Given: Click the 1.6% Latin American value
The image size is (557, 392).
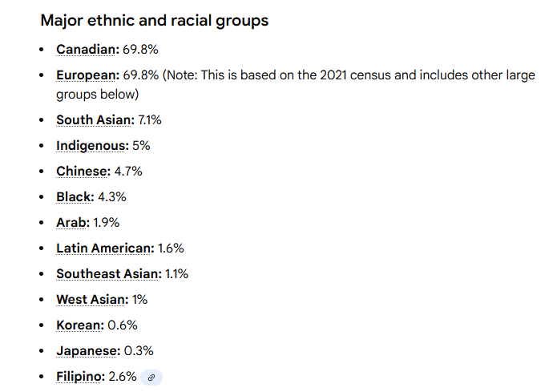Looking at the screenshot, I should click(171, 249).
